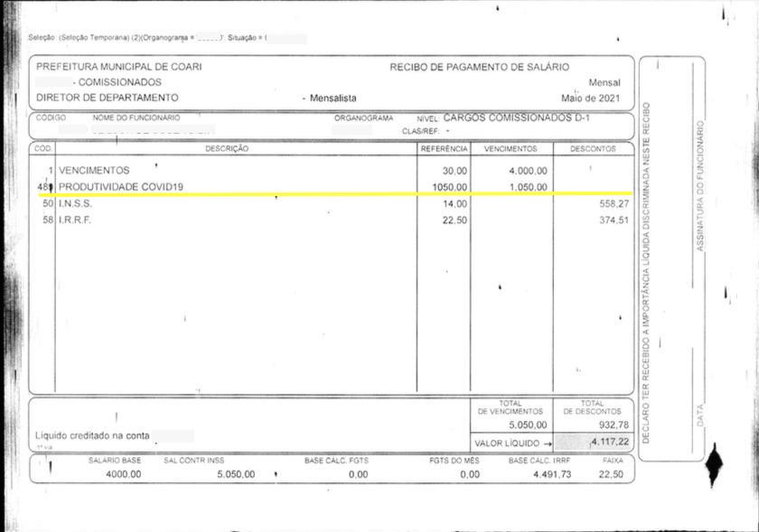The width and height of the screenshot is (759, 532).
Task: Click the 'TOTAL DE VENCIMENTOS' label
Action: [x=511, y=407]
